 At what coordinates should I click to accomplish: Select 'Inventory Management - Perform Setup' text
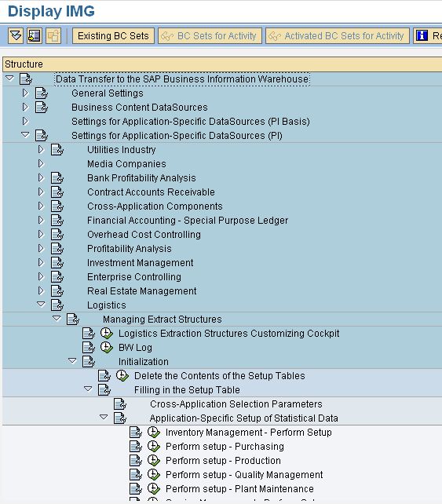(x=249, y=433)
